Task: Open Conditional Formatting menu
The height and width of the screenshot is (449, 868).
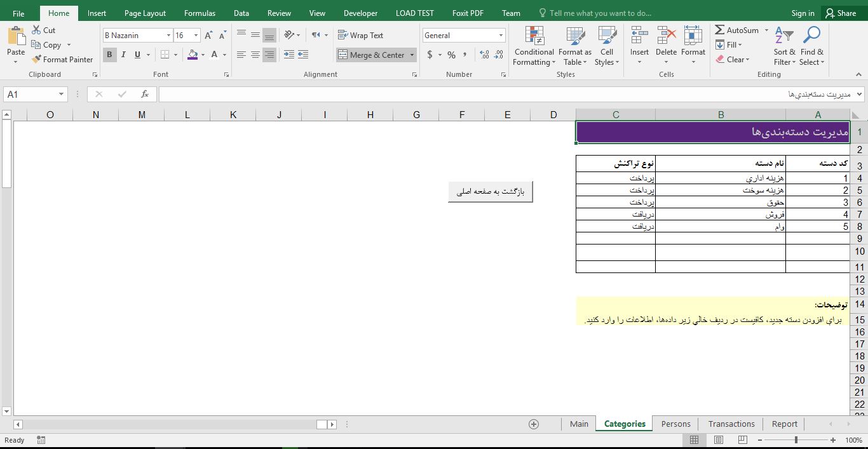Action: [x=534, y=46]
